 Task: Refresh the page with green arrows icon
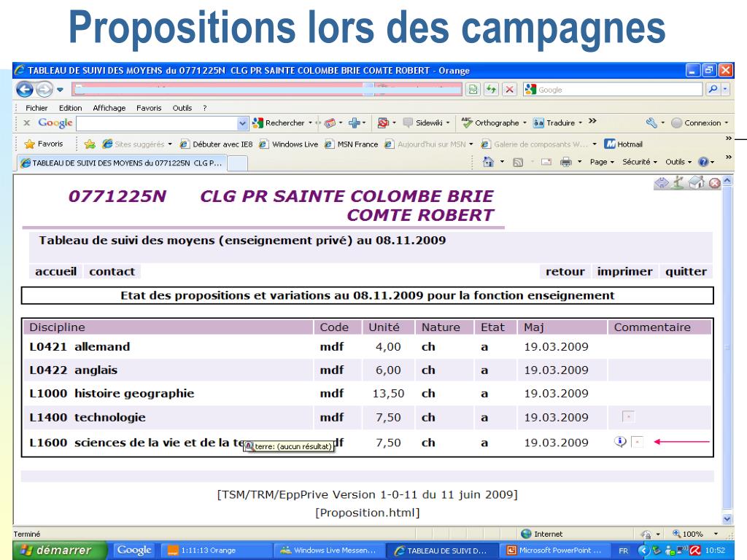click(491, 89)
